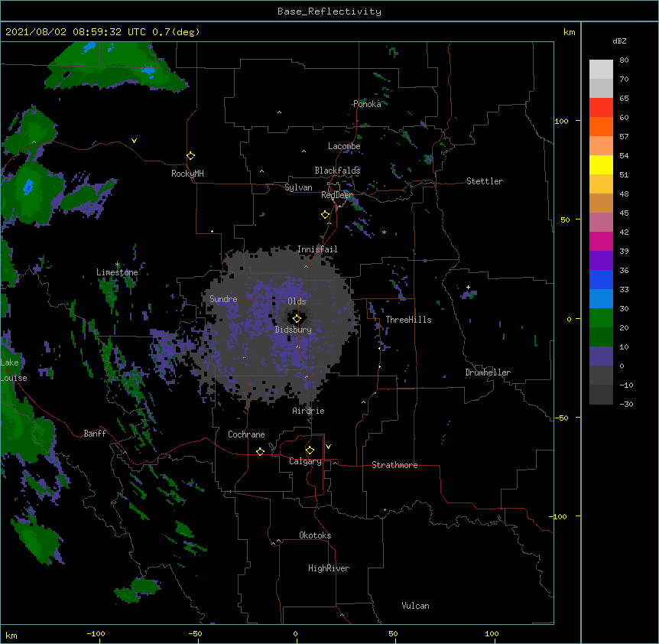Click the white asterisk marker southeast of RedDeer
The width and height of the screenshot is (659, 644).
384,232
